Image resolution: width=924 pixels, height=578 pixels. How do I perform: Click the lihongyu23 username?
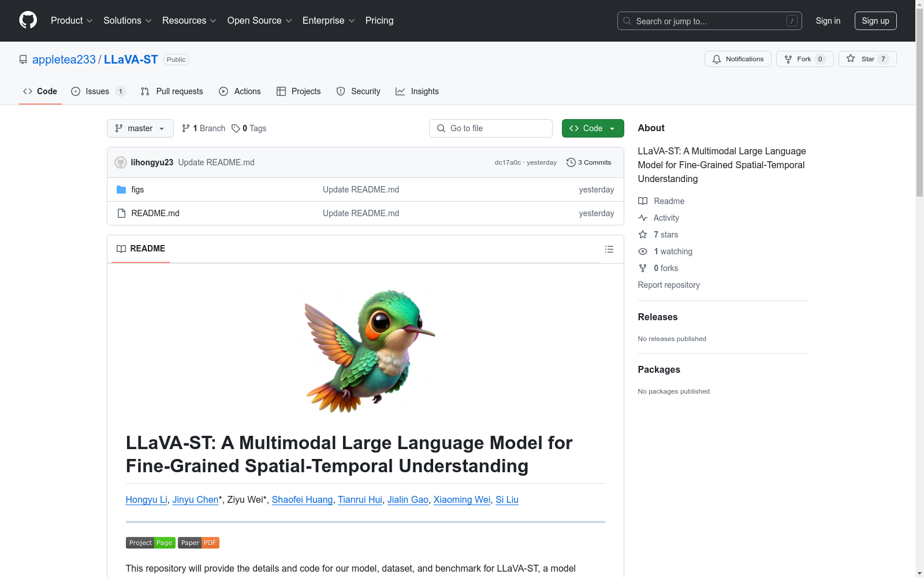(x=152, y=162)
